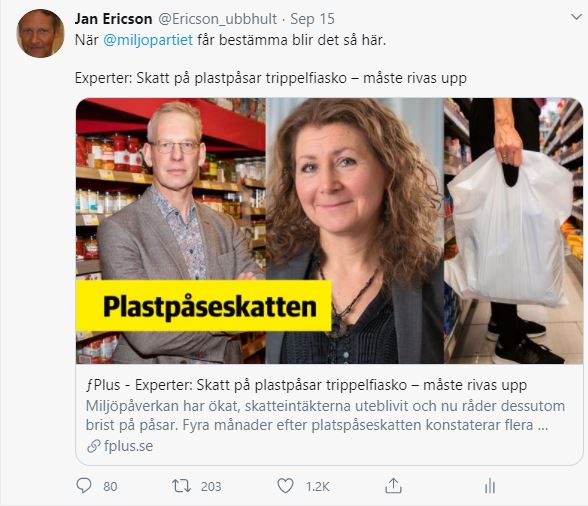Click the yellow Plastpåseskatten banner
Viewport: 588px width, 506px height.
(204, 306)
